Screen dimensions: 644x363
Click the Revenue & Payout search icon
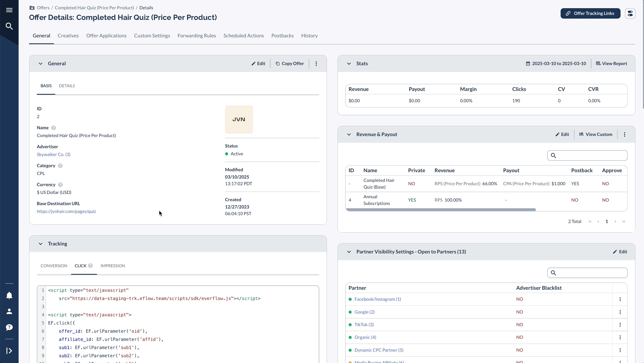[554, 155]
